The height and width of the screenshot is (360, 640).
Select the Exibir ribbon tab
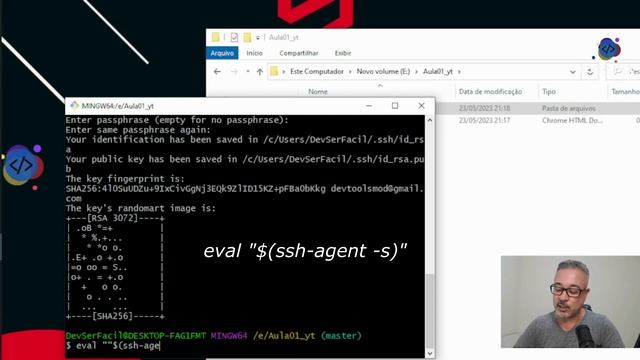343,53
